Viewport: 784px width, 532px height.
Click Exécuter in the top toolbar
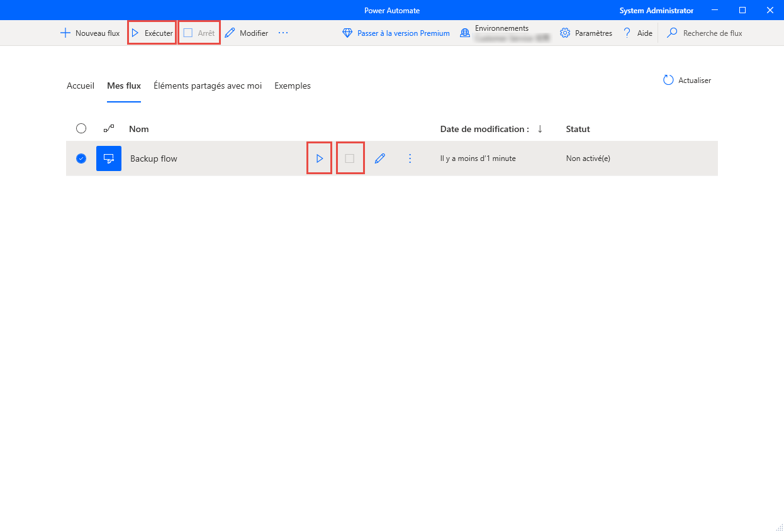[x=152, y=33]
